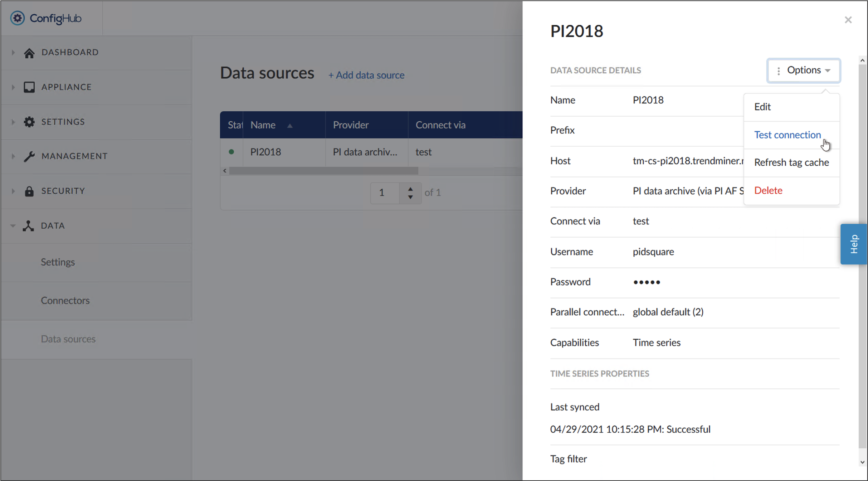The height and width of the screenshot is (481, 868).
Task: Click the Data section network icon
Action: pyautogui.click(x=28, y=225)
